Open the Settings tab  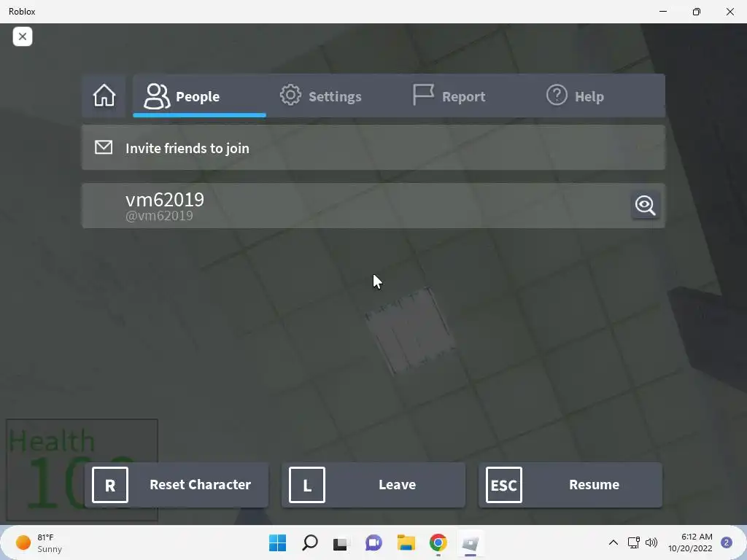(x=320, y=96)
